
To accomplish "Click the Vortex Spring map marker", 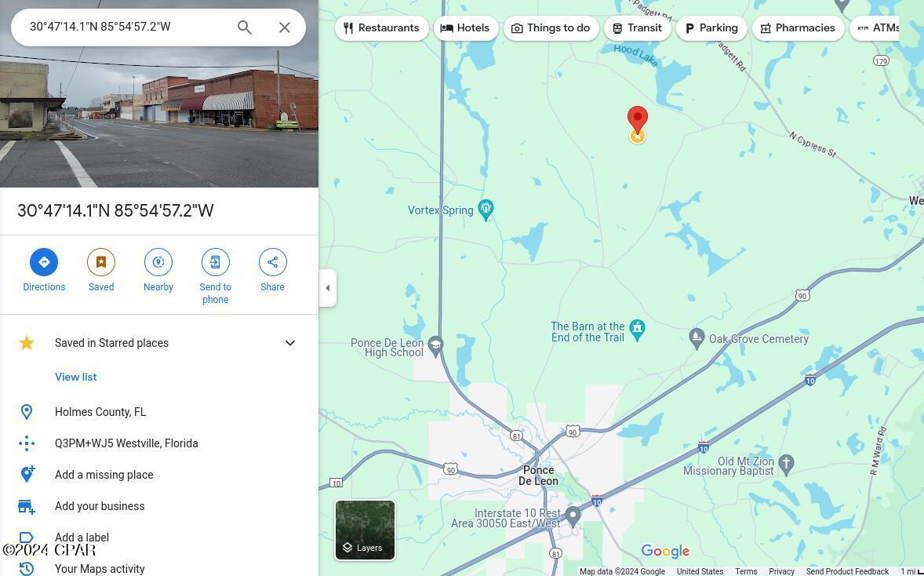I will point(486,209).
